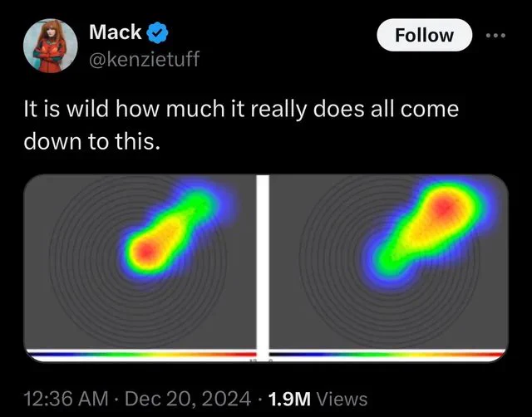Click the right heatmap color scale bar
The width and height of the screenshot is (532, 417).
388,354
